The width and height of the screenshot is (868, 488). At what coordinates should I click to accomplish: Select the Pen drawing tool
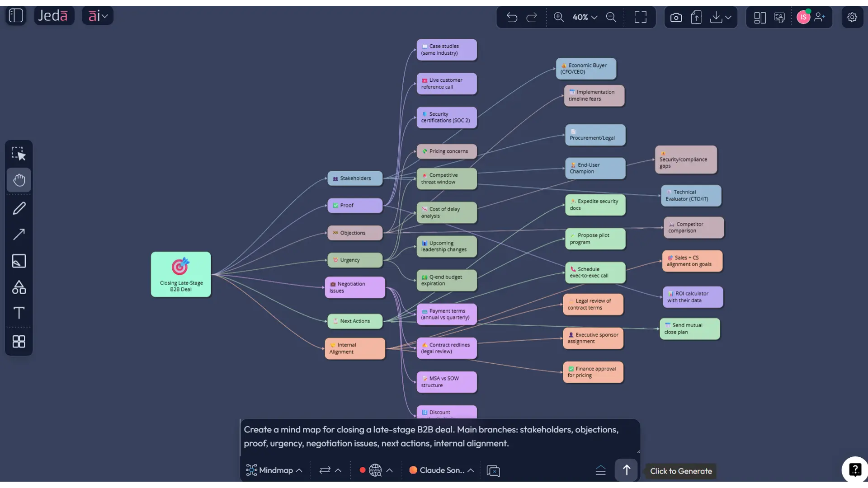click(x=19, y=208)
